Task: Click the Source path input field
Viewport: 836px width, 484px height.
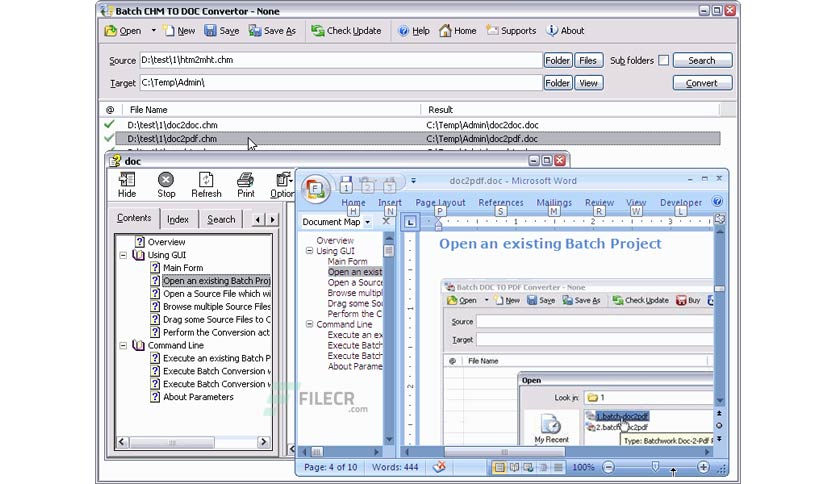Action: pyautogui.click(x=340, y=60)
